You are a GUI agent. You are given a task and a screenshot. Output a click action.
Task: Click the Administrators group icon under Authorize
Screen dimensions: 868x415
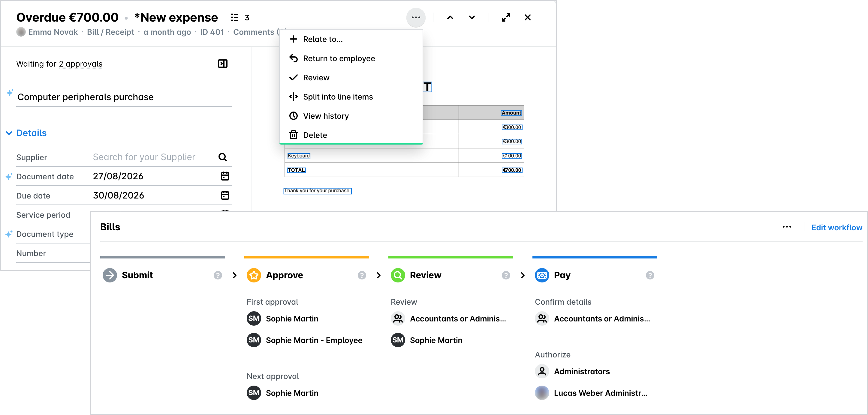tap(542, 372)
